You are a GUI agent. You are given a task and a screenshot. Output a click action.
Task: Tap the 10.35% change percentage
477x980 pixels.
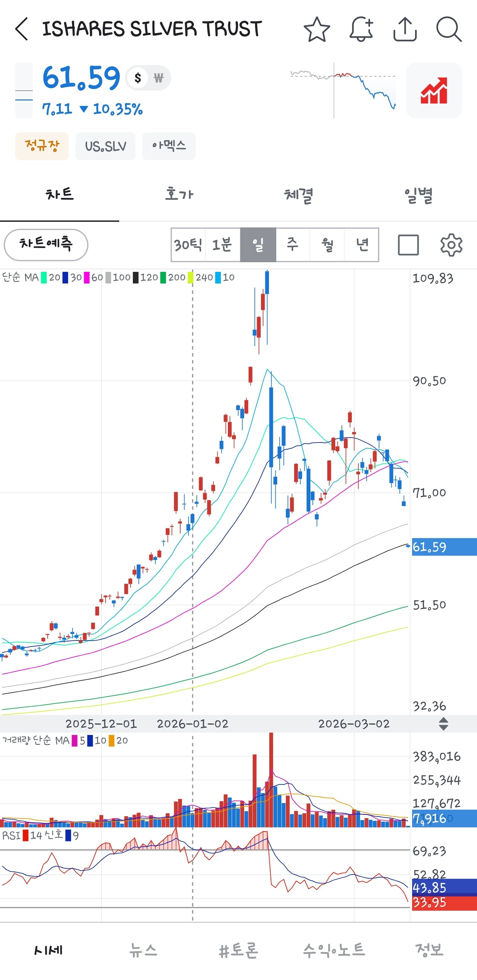point(118,109)
